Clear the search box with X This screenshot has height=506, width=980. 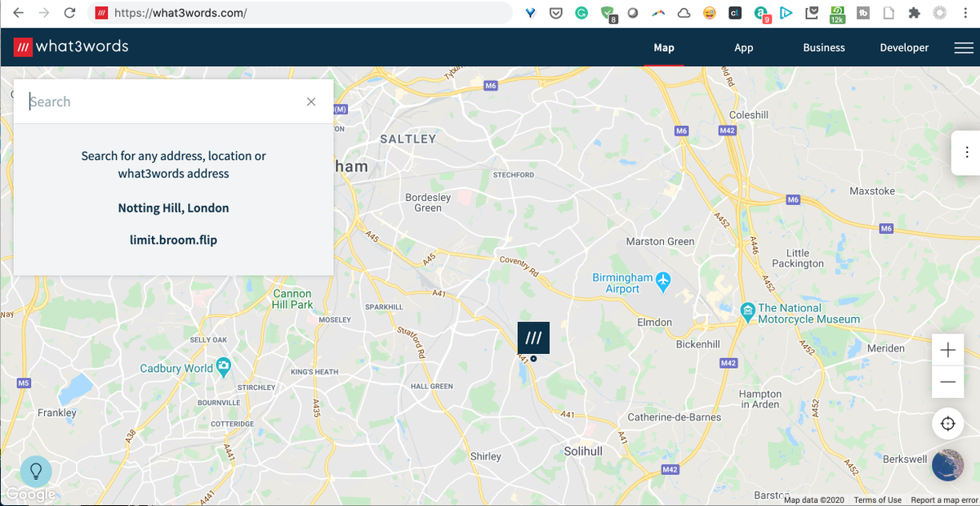[311, 102]
